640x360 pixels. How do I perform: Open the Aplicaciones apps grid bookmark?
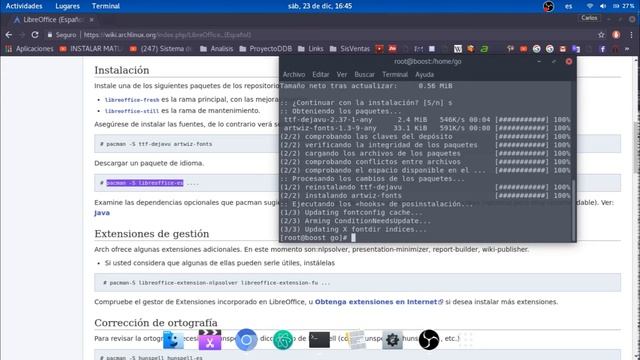tap(29, 49)
